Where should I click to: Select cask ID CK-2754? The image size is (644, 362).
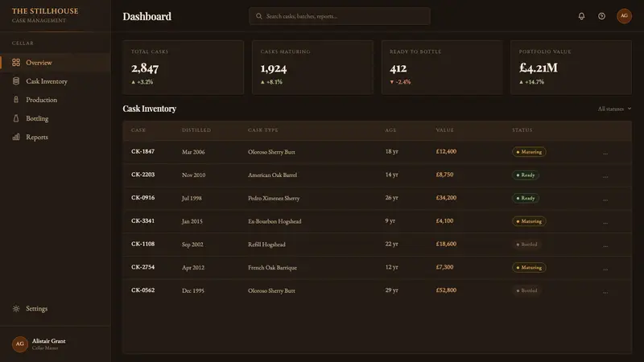[143, 267]
